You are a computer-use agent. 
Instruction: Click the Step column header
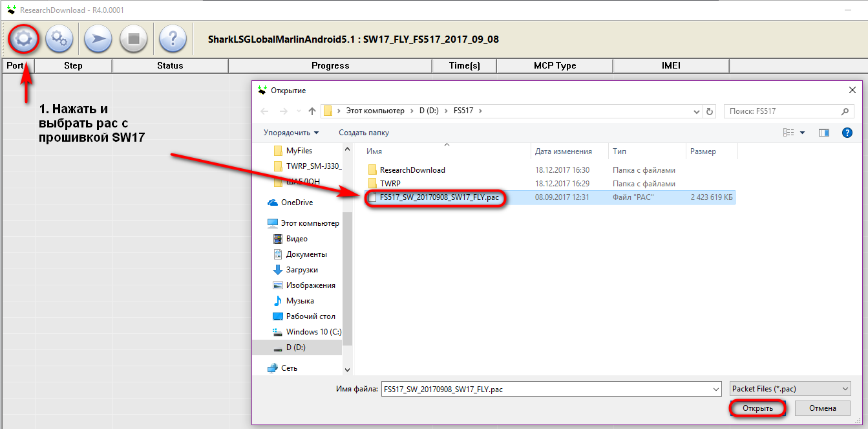click(73, 65)
